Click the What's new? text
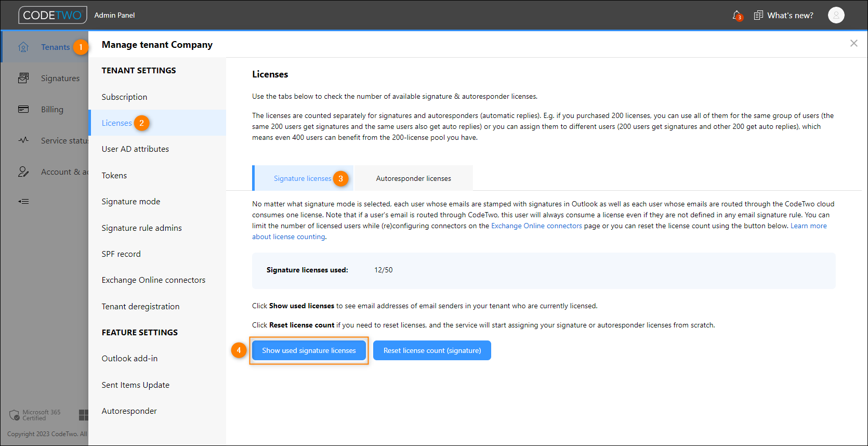 (x=790, y=16)
